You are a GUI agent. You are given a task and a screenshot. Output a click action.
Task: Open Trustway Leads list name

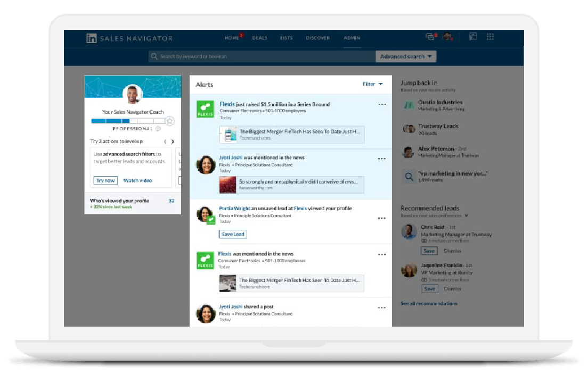[438, 126]
